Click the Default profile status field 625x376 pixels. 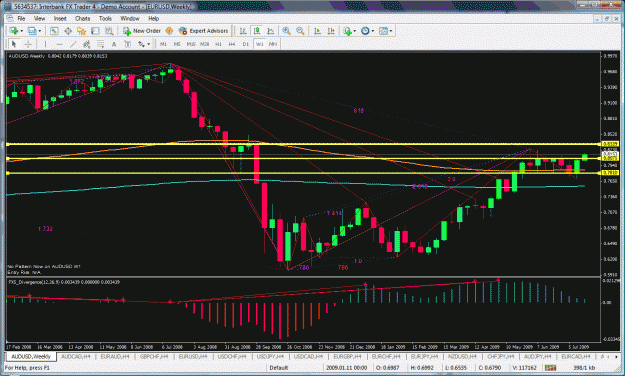tap(279, 368)
